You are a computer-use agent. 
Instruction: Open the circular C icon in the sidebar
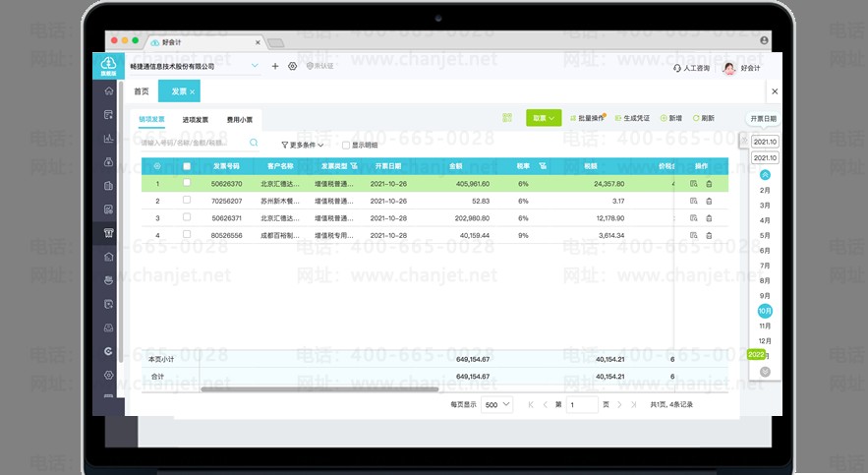[108, 351]
